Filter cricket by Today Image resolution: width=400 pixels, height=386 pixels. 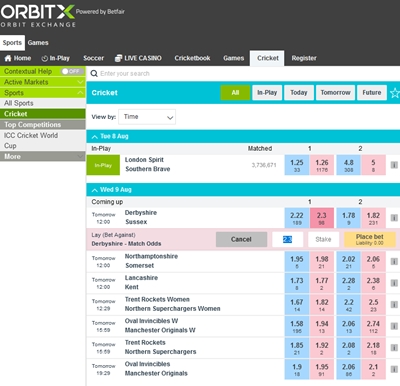click(299, 93)
